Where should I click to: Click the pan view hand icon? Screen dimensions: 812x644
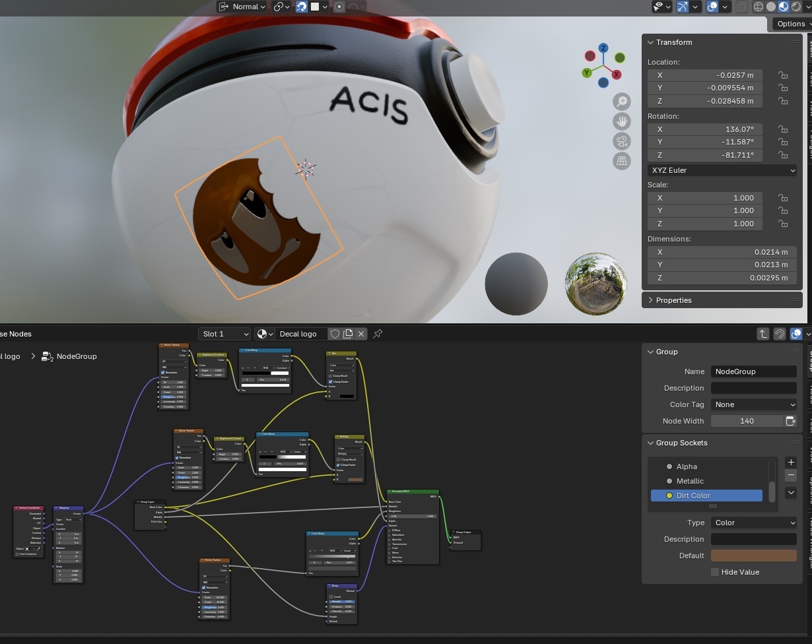click(621, 121)
